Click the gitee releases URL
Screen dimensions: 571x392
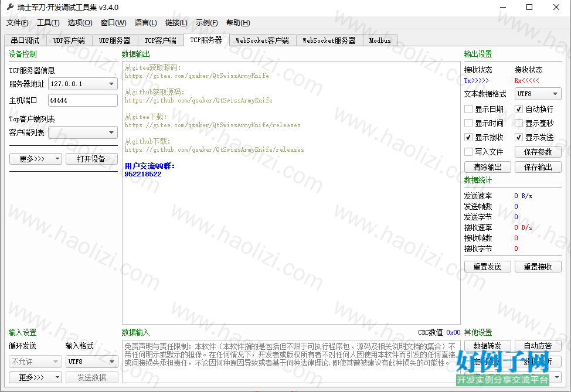pos(213,125)
